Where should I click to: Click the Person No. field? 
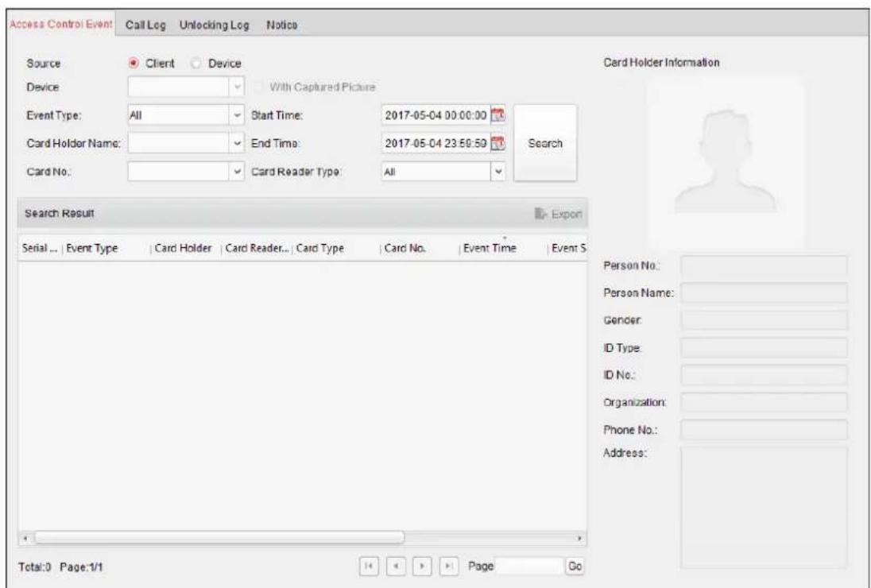coord(764,265)
